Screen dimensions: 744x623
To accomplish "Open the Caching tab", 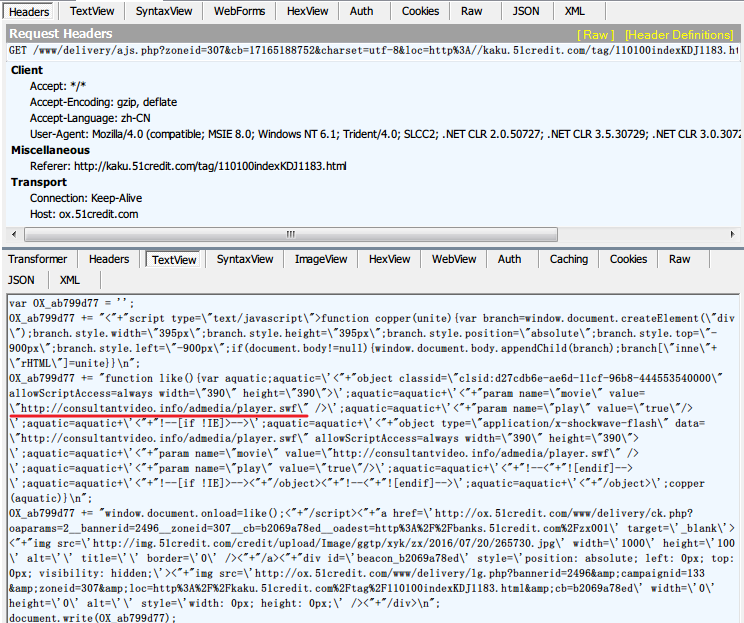I will coord(569,259).
